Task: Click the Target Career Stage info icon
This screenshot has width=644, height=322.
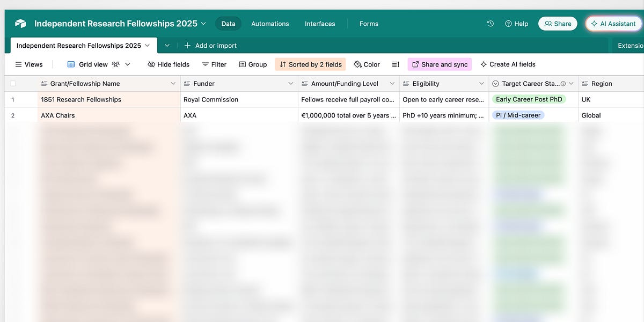Action: [563, 84]
